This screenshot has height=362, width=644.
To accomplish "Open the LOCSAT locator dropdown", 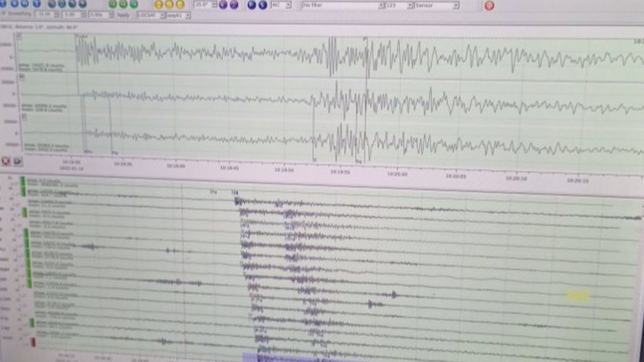I will pos(151,15).
